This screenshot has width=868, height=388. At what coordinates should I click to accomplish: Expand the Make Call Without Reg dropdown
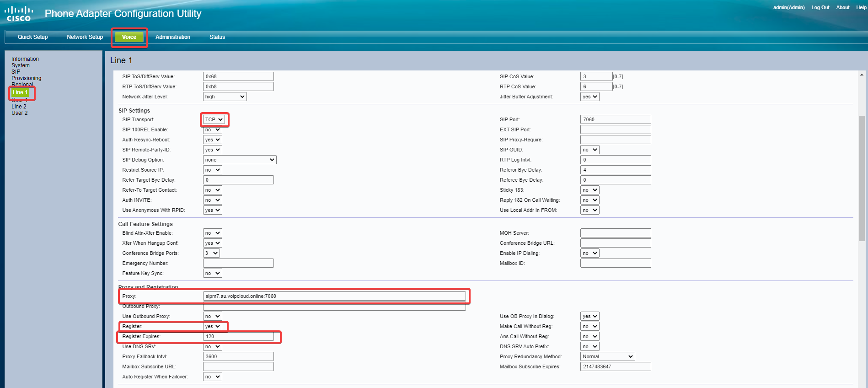click(x=590, y=326)
